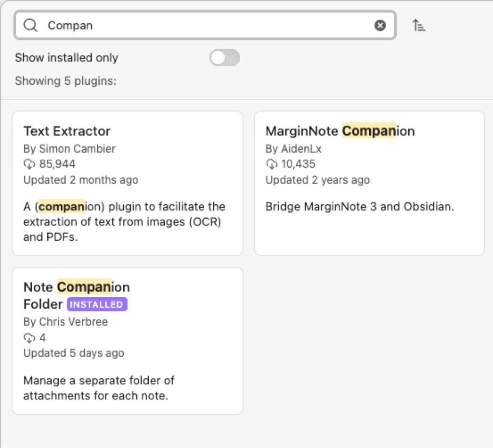This screenshot has width=493, height=448.
Task: Click the Showing 5 plugins label
Action: tap(66, 80)
